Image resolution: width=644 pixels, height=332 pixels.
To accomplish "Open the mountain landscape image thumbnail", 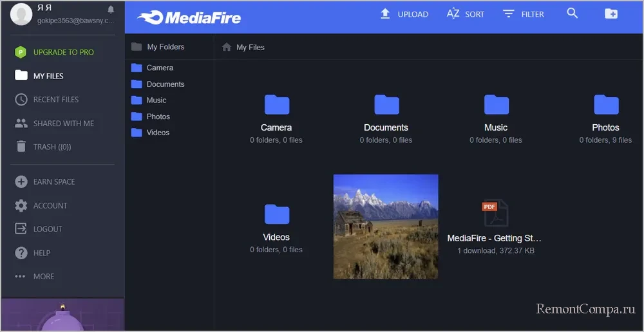I will [x=386, y=226].
